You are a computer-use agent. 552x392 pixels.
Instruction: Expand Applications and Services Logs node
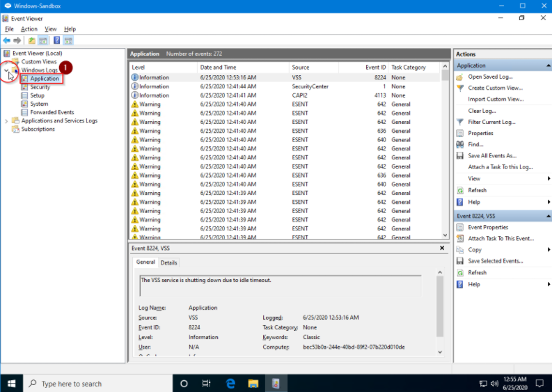coord(7,121)
